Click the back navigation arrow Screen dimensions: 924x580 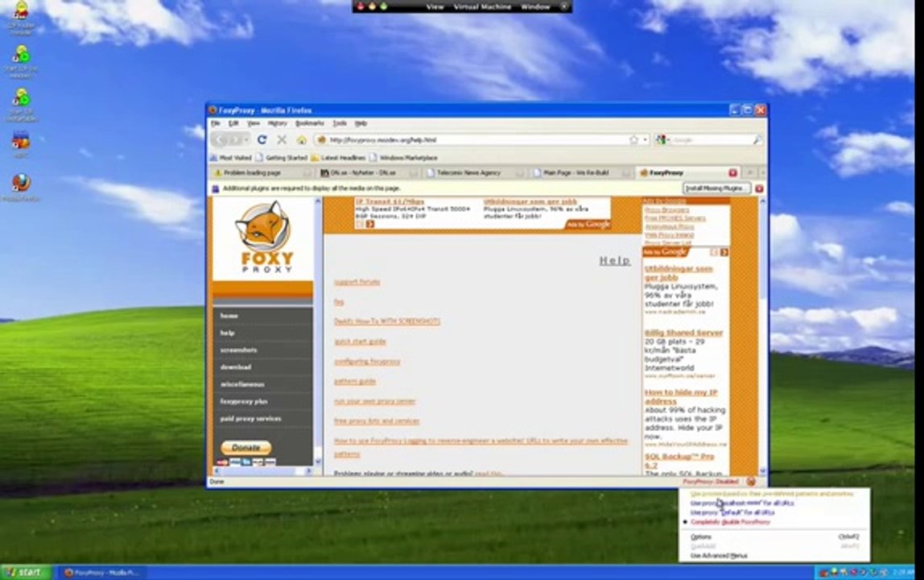220,140
